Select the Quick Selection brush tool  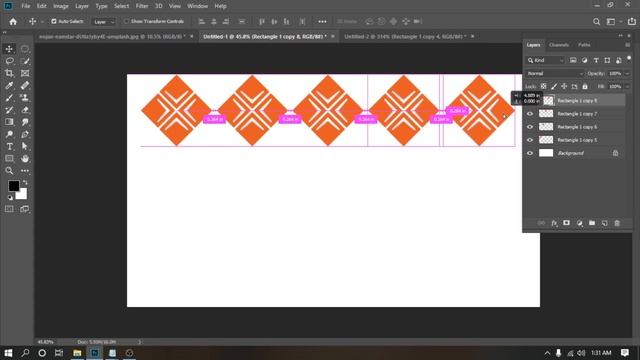pyautogui.click(x=25, y=61)
